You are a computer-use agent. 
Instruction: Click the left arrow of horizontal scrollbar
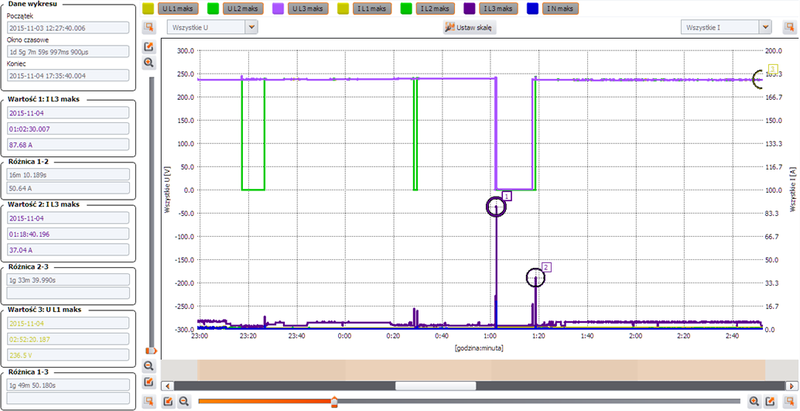(166, 384)
